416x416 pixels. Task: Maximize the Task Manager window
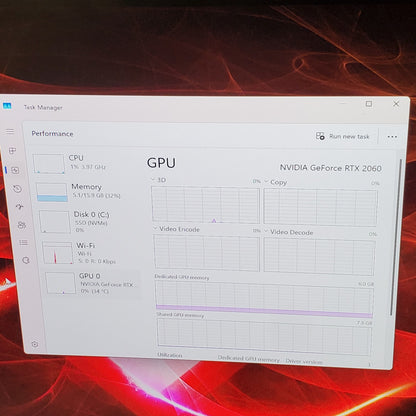tap(369, 104)
